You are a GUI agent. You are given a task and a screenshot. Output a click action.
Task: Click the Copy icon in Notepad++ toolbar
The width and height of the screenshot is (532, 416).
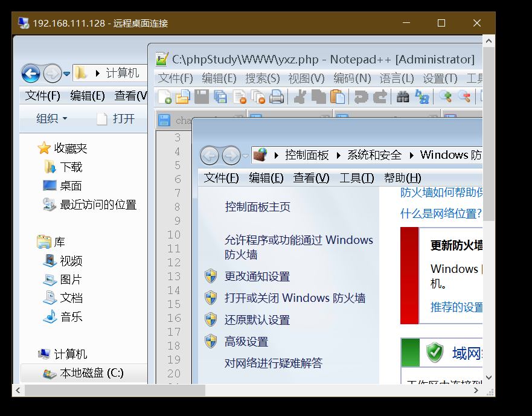coord(319,97)
